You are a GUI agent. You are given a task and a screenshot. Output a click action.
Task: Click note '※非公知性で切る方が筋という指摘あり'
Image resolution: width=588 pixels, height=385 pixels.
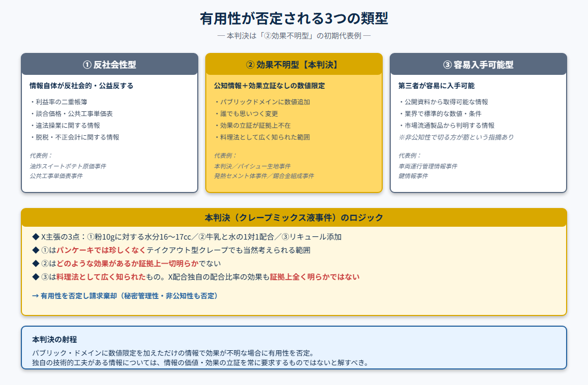click(x=456, y=137)
